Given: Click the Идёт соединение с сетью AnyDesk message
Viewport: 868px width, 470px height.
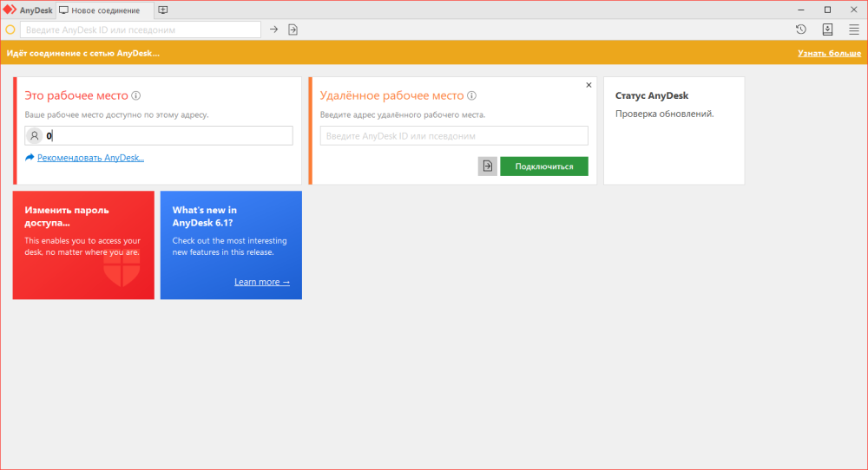Looking at the screenshot, I should pos(83,54).
